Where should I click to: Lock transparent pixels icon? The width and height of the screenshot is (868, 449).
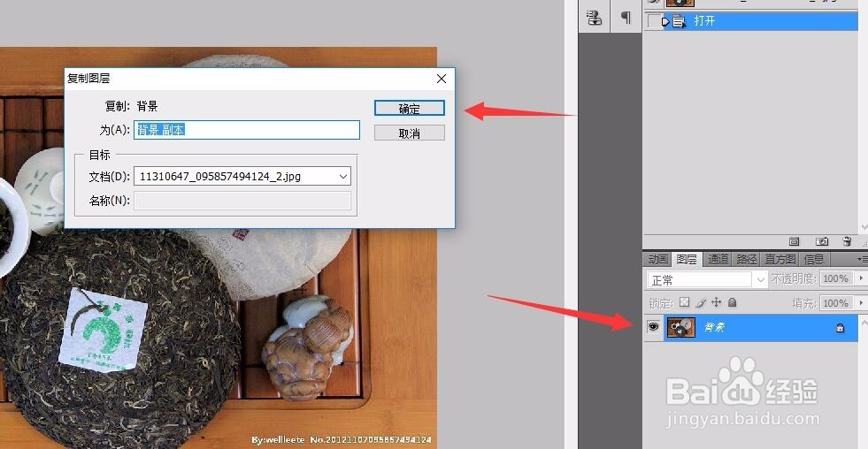coord(685,302)
